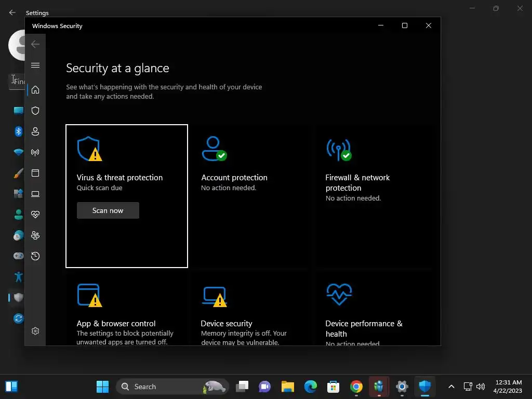Click the Device security tile icon
Screen dimensions: 532x399
tap(215, 297)
